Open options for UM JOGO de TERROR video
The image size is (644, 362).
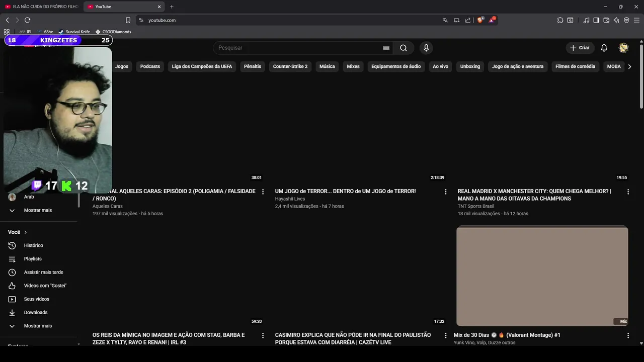point(445,192)
